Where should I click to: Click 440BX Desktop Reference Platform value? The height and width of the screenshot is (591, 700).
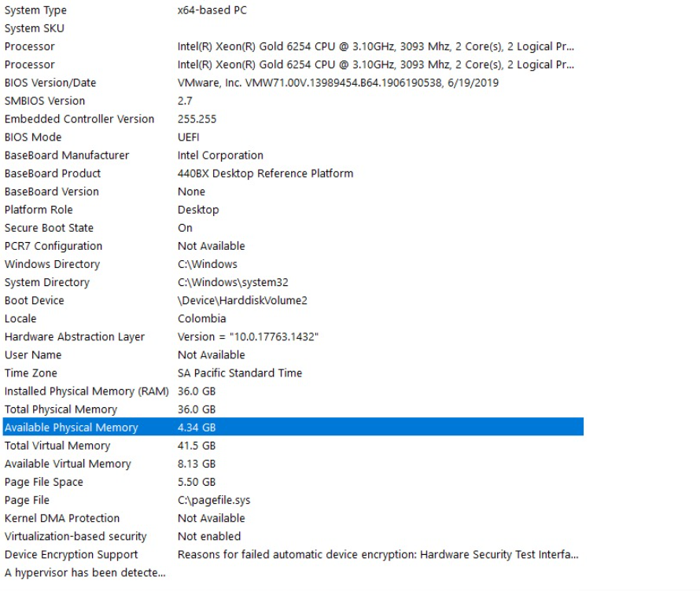(x=265, y=174)
